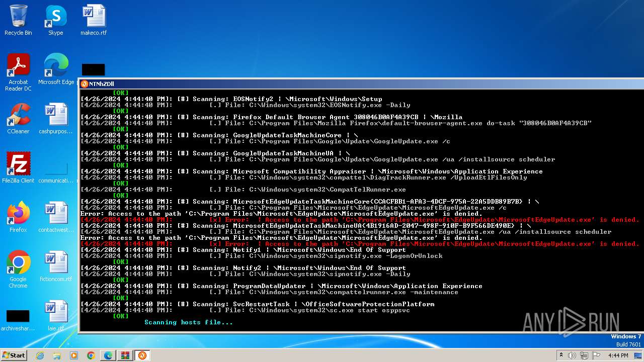The width and height of the screenshot is (644, 362).
Task: Click the 'compattelrunner.exe -maintenance' file line
Action: click(269, 292)
